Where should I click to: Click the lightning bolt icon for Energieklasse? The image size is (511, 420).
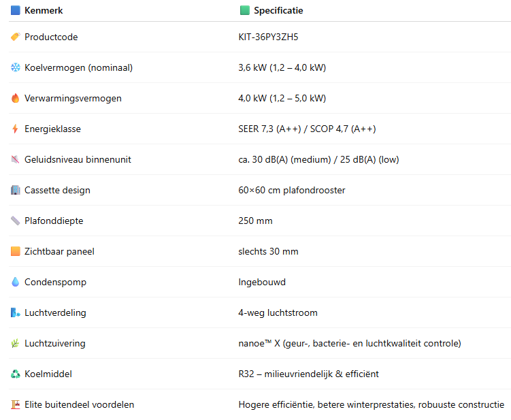(x=16, y=129)
